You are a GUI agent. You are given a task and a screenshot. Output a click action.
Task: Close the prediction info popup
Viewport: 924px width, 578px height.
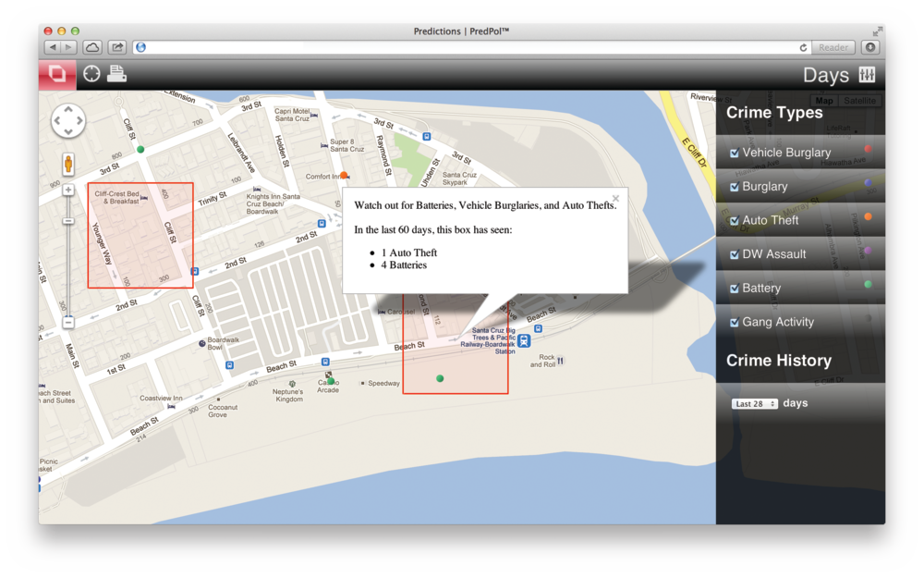click(x=615, y=199)
